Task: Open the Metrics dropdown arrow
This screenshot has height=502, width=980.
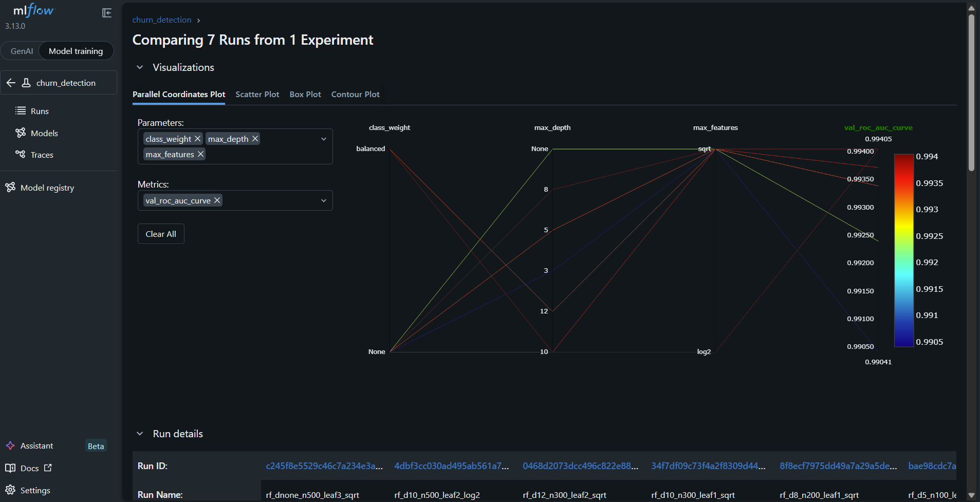Action: click(x=324, y=200)
